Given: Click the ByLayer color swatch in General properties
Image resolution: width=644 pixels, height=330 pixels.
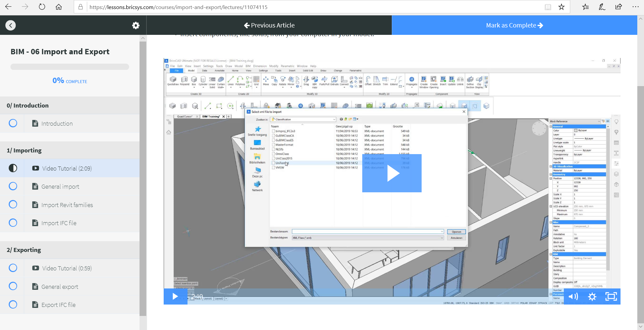Looking at the screenshot, I should pyautogui.click(x=576, y=130).
